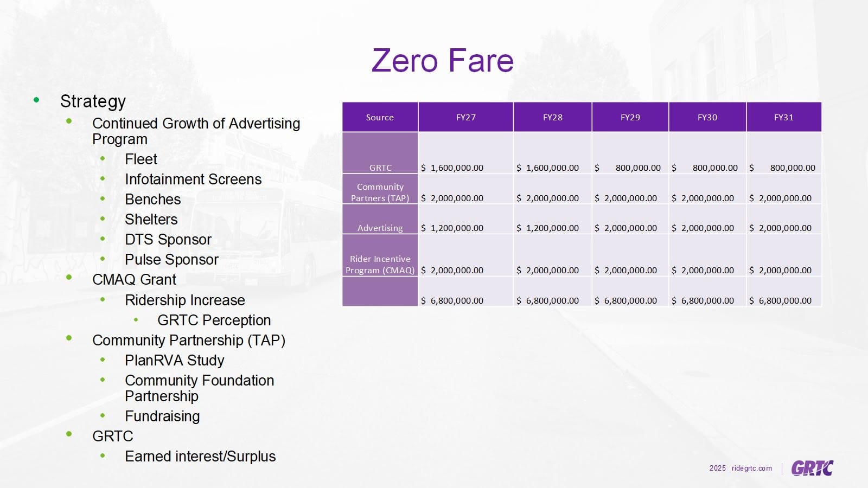868x488 pixels.
Task: Select the GRTC FY29 cell showing $800,000.00
Action: pyautogui.click(x=628, y=168)
